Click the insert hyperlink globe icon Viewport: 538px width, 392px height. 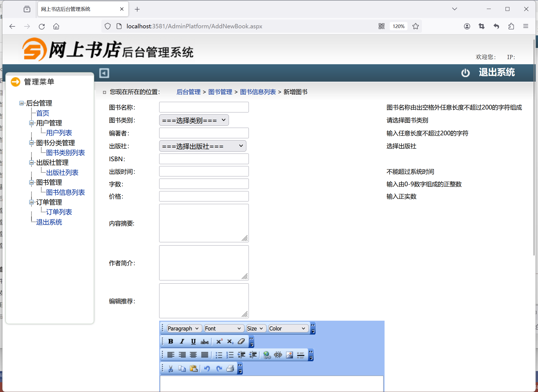pos(267,355)
